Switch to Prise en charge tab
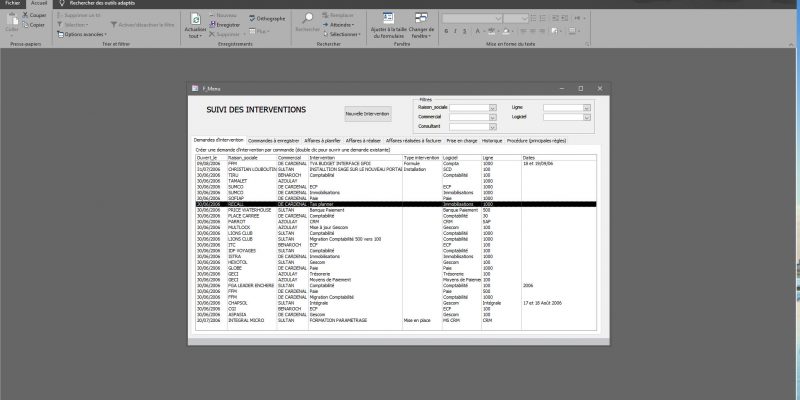The height and width of the screenshot is (400, 800). pos(462,140)
